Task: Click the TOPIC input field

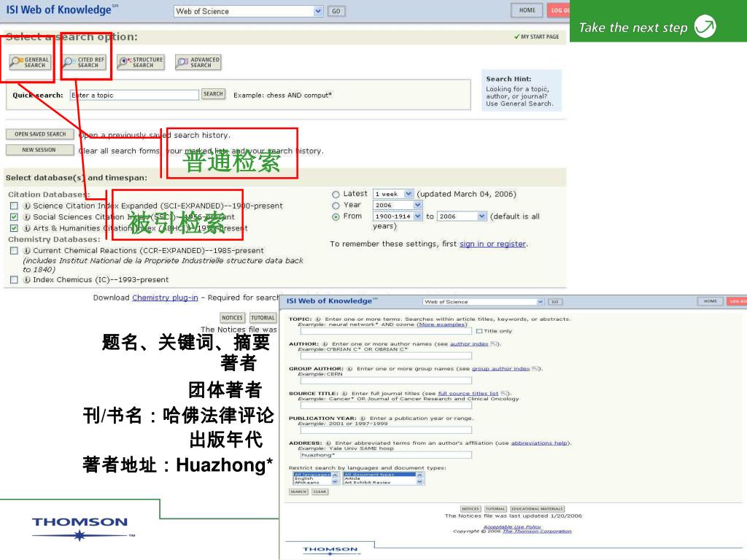Action: [386, 331]
